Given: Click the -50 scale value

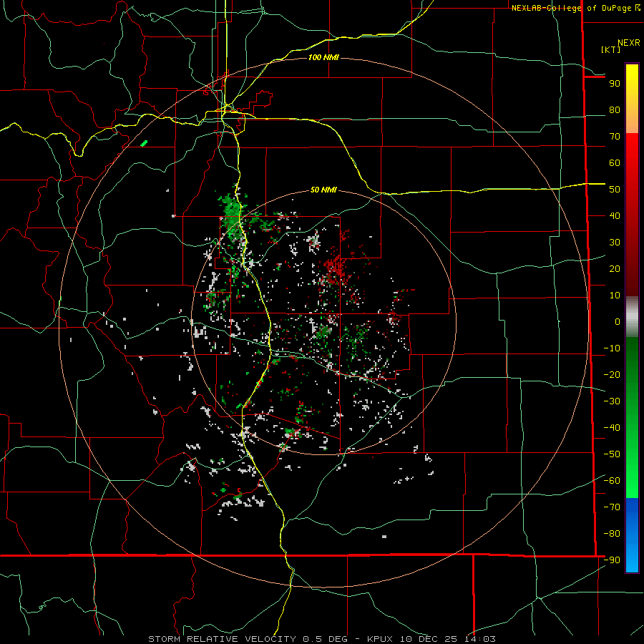Looking at the screenshot, I should coord(612,454).
